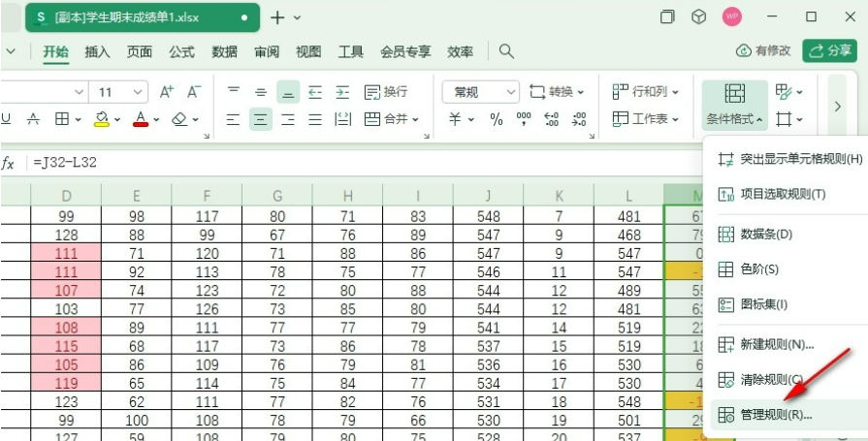The width and height of the screenshot is (868, 441).
Task: Increase indent of cell text
Action: (x=342, y=92)
